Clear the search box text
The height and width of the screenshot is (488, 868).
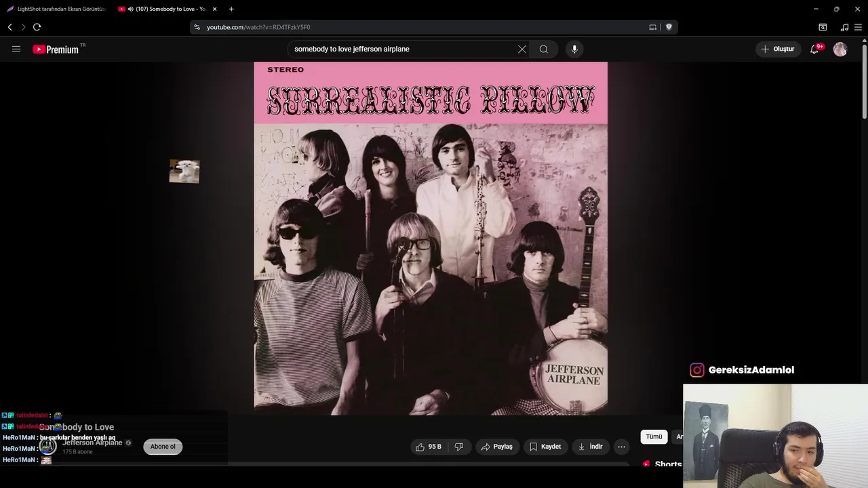tap(522, 49)
